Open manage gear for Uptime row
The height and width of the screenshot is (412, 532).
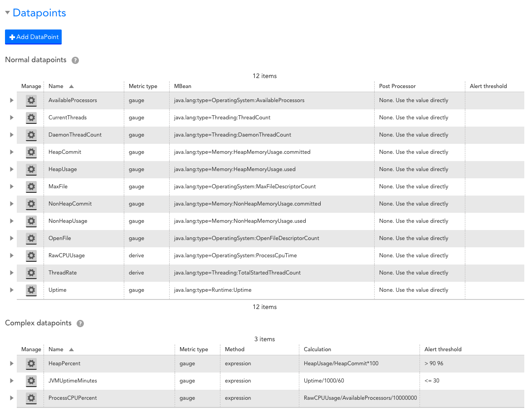click(31, 290)
